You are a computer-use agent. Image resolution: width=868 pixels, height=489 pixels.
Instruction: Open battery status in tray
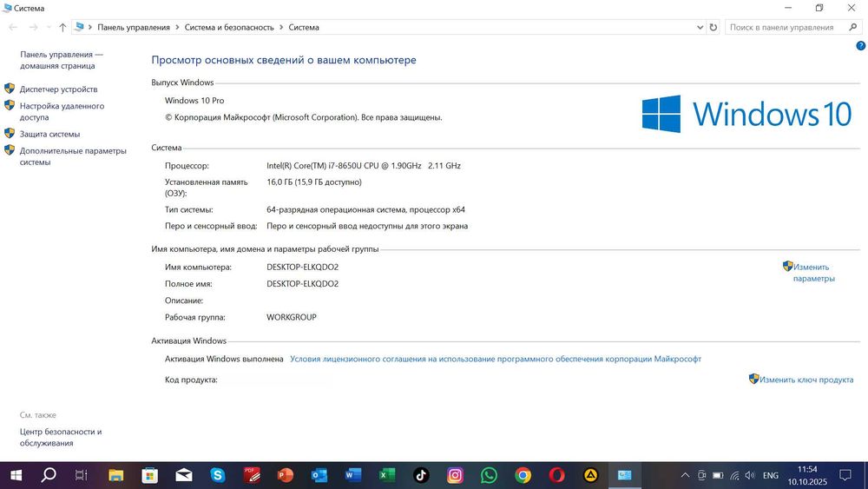tap(718, 475)
